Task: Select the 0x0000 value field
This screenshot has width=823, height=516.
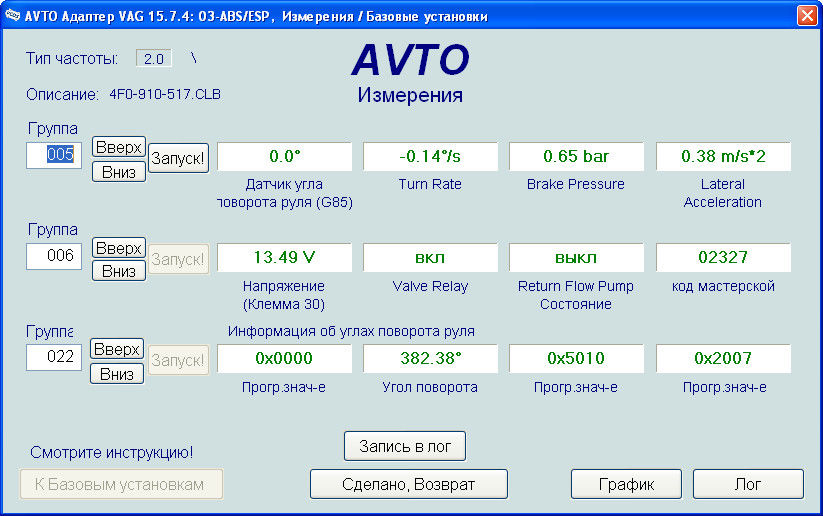Action: 284,359
